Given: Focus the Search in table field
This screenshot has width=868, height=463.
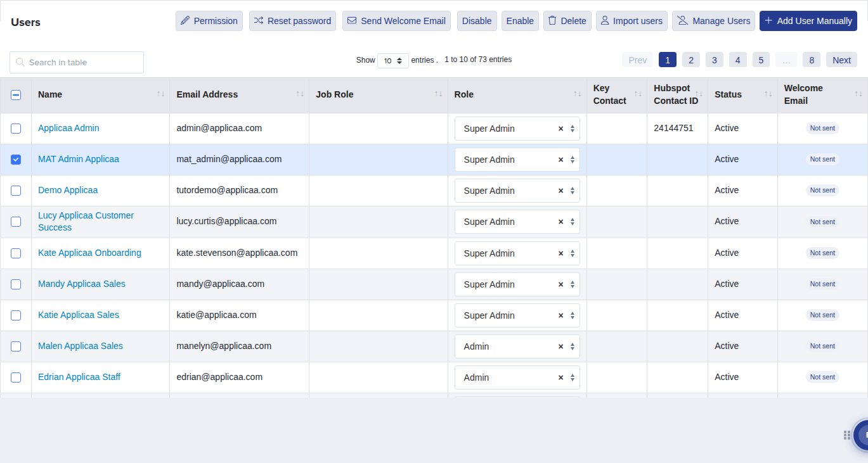Looking at the screenshot, I should (77, 62).
